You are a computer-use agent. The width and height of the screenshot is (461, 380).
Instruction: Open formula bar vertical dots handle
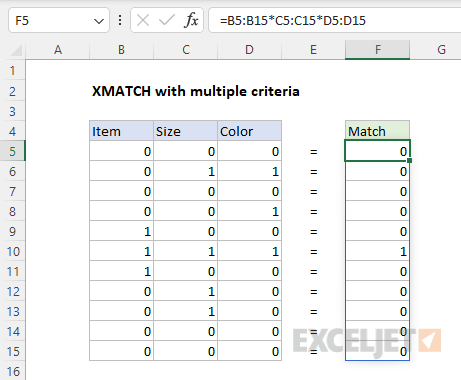pyautogui.click(x=120, y=21)
